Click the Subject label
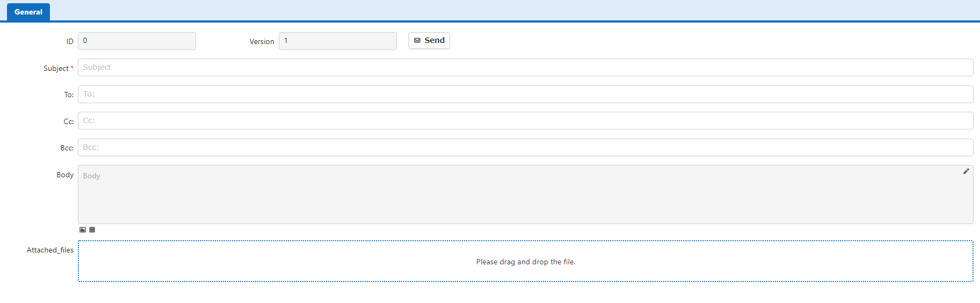The height and width of the screenshot is (303, 980). 56,69
